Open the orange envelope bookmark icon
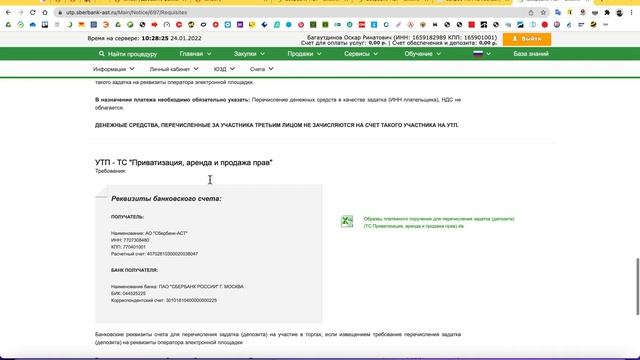This screenshot has width=640, height=360. tap(81, 25)
